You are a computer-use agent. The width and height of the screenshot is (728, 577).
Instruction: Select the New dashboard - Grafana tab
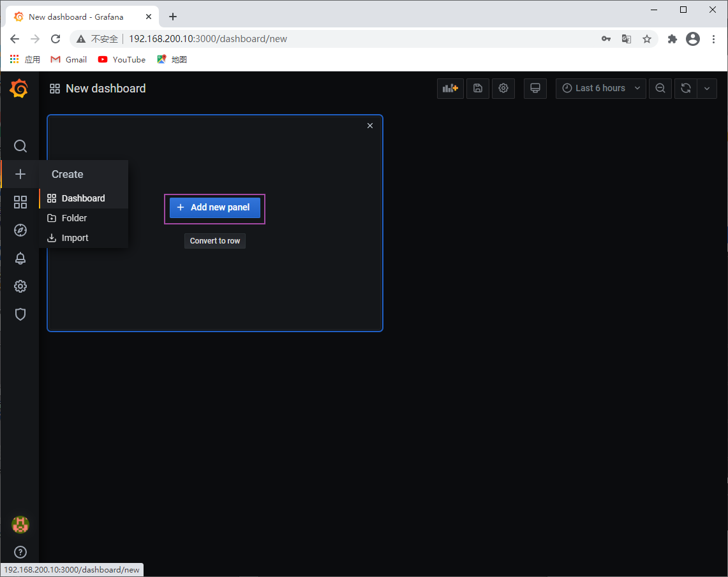(84, 17)
